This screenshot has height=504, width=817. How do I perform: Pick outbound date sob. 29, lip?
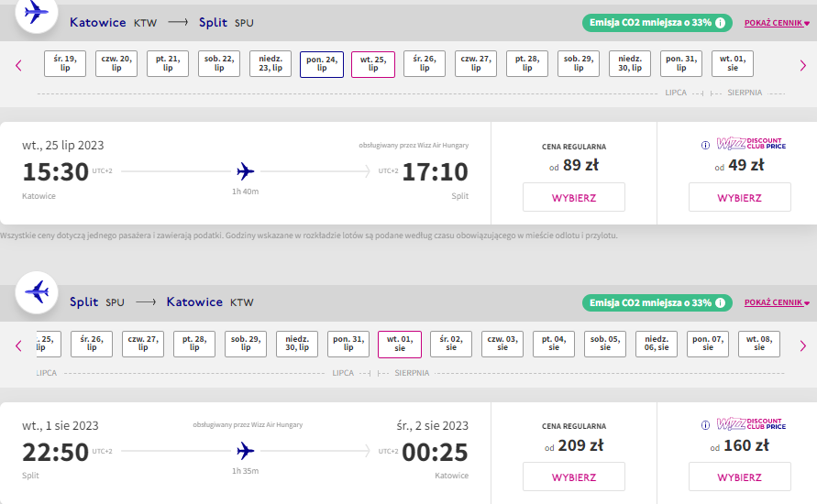(579, 63)
